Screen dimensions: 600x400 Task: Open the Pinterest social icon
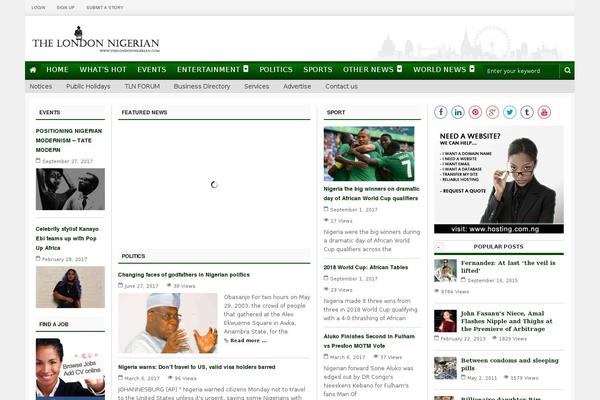pos(475,112)
